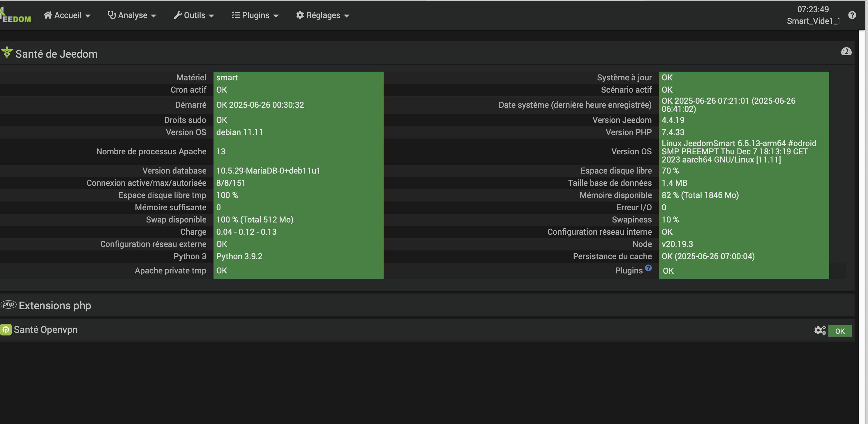Open the Accueil dropdown menu
This screenshot has height=424, width=868.
[x=67, y=15]
